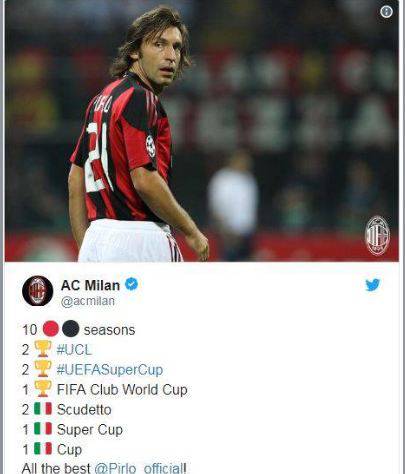This screenshot has width=405, height=474.
Task: Click the '10 seasons' text line
Action: [x=79, y=330]
